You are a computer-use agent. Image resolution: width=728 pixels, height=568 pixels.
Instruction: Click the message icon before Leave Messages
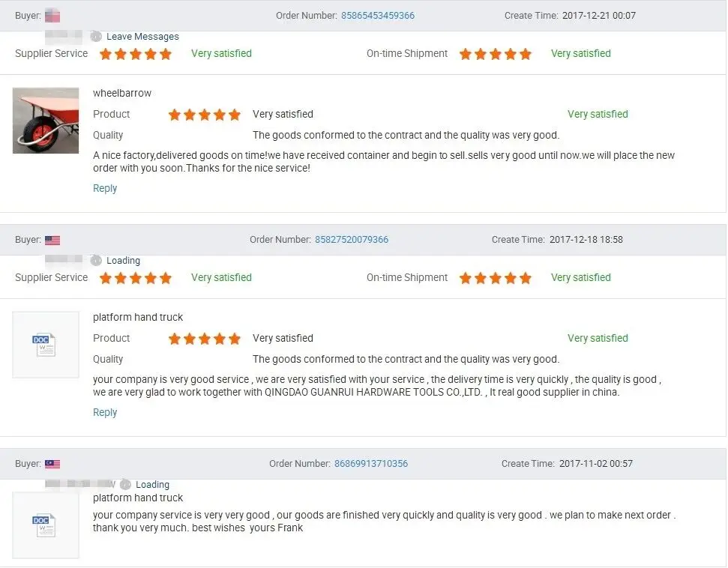[96, 37]
